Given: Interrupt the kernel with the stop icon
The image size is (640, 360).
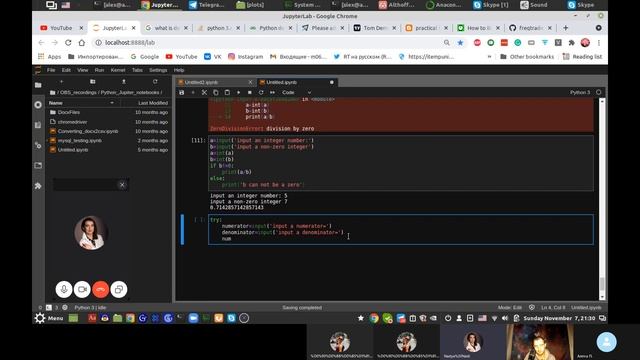Looking at the screenshot, I should (250, 92).
